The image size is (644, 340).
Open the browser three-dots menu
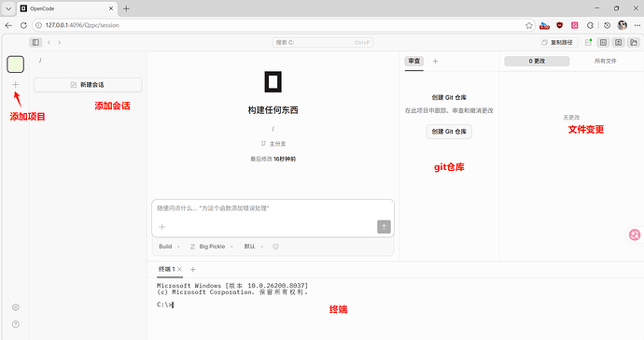coord(637,25)
